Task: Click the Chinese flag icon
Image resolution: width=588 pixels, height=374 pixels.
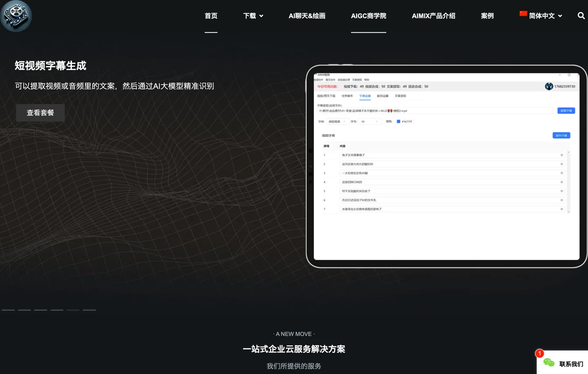Action: [x=523, y=13]
